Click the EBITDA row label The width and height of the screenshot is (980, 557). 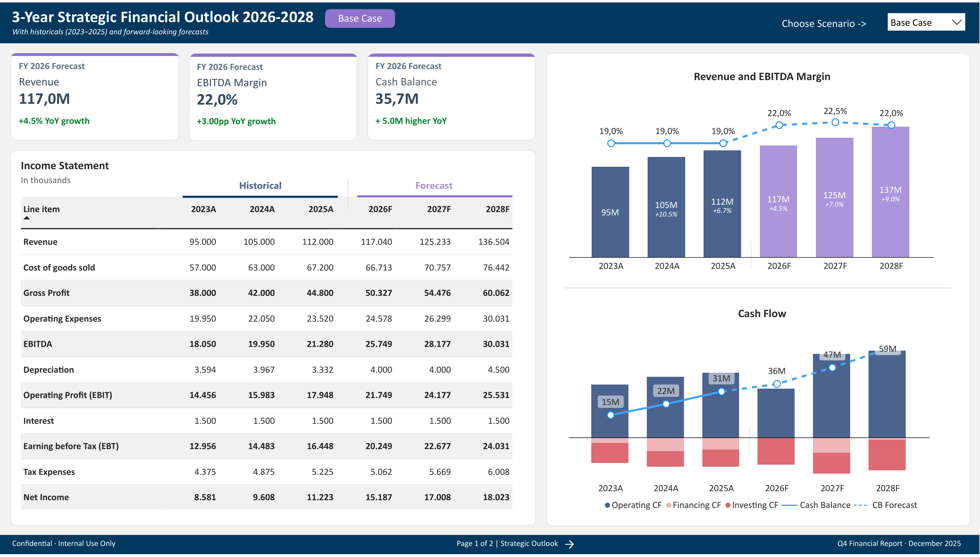coord(38,344)
